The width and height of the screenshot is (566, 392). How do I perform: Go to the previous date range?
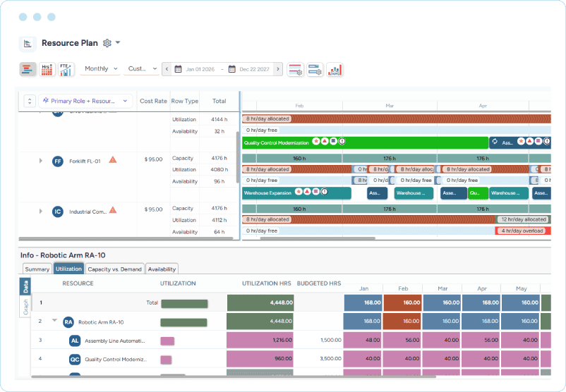(167, 69)
